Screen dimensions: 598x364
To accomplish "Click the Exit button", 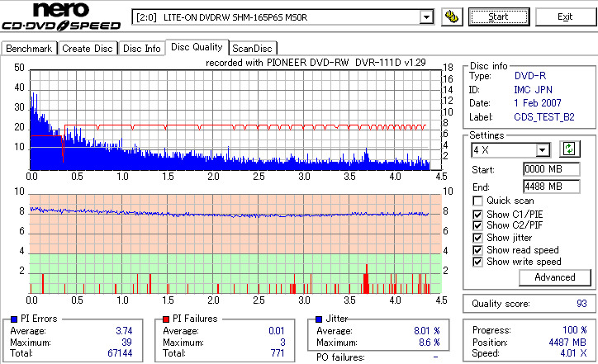I will (565, 17).
